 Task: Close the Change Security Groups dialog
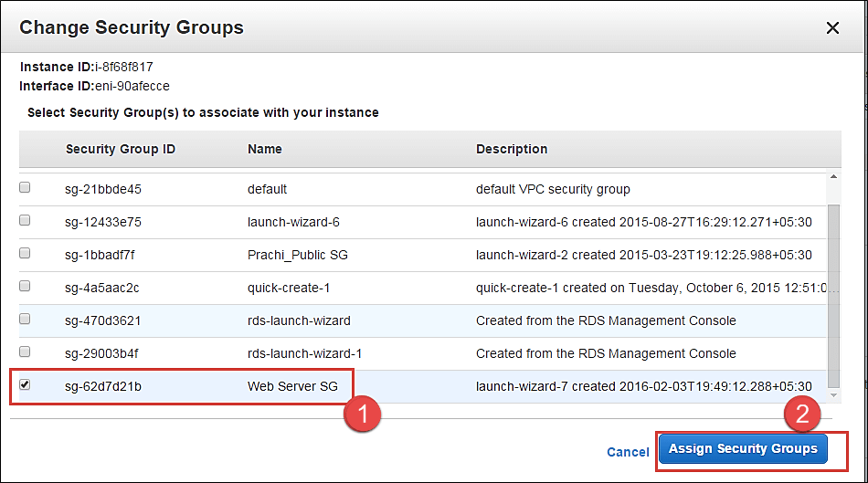click(x=832, y=28)
